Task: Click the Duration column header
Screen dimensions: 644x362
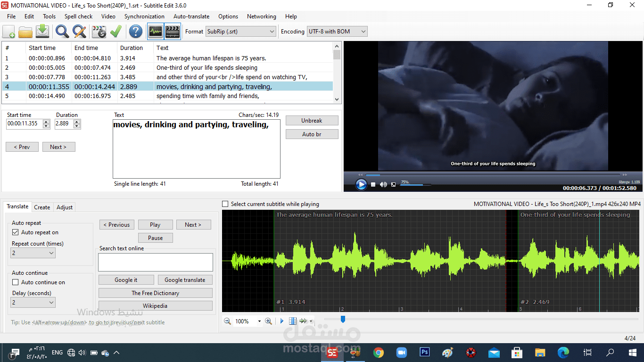Action: [x=136, y=48]
